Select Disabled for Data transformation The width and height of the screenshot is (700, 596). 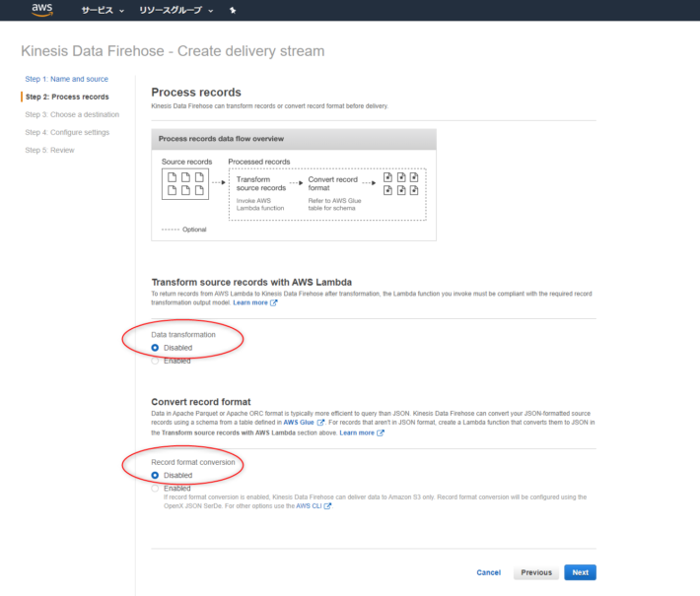(155, 348)
